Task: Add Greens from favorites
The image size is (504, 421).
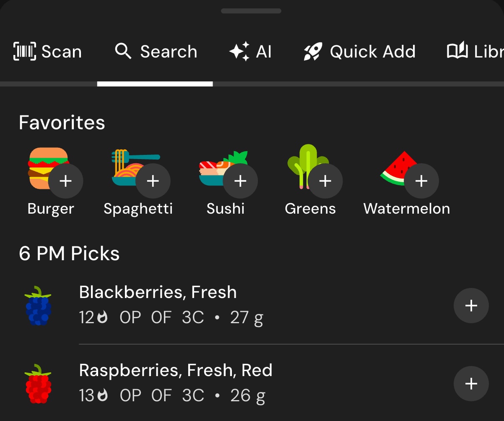Action: pos(325,181)
